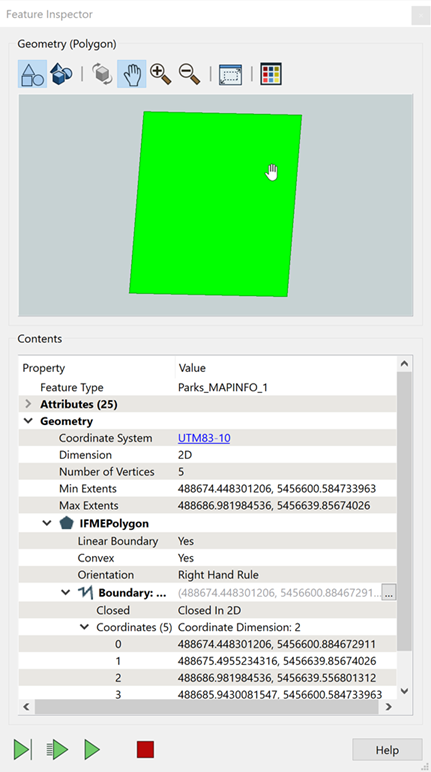Screen dimensions: 431x772
Task: Click the step to next feature button
Action: [x=23, y=750]
